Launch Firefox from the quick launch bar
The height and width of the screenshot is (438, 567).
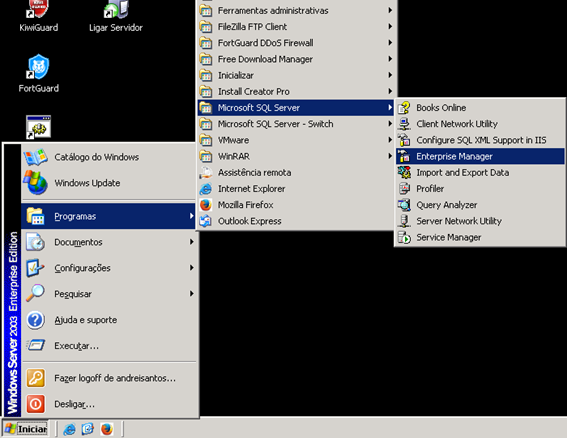107,429
